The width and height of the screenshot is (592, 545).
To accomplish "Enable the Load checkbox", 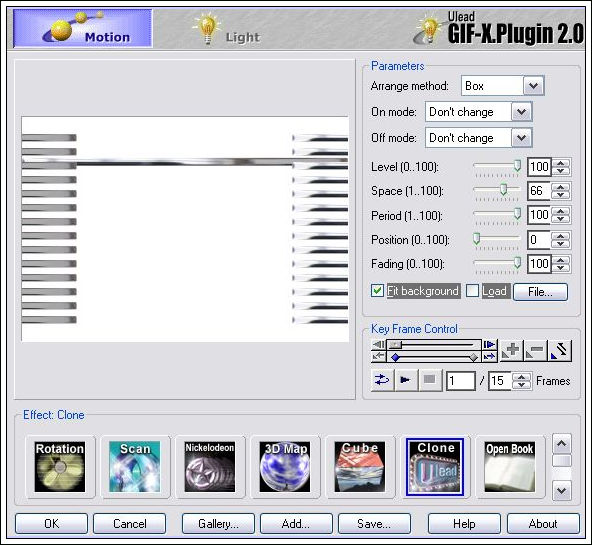I will 472,291.
